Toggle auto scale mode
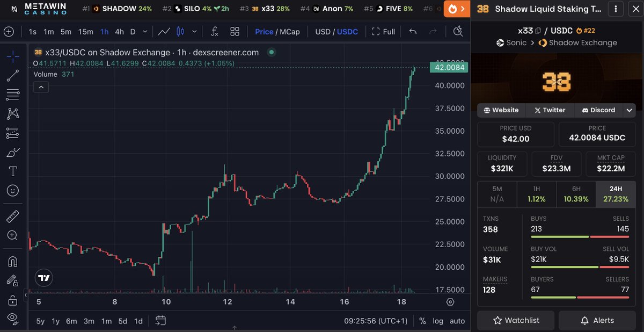Image resolution: width=644 pixels, height=332 pixels. [x=457, y=321]
